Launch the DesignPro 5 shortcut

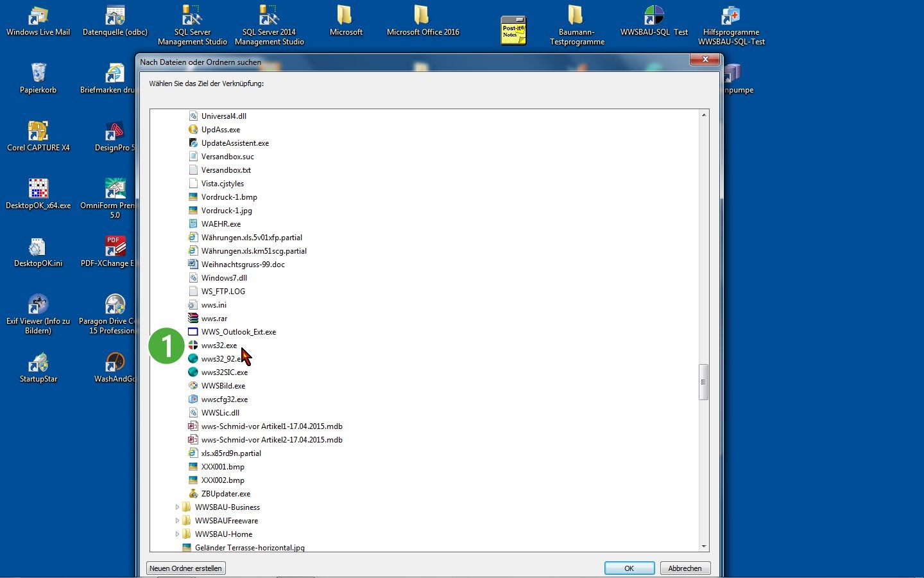(x=115, y=136)
